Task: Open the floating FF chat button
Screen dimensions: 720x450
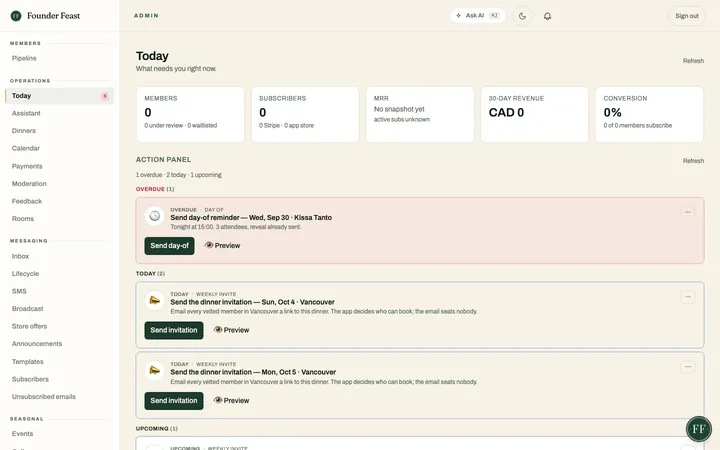Action: (698, 429)
